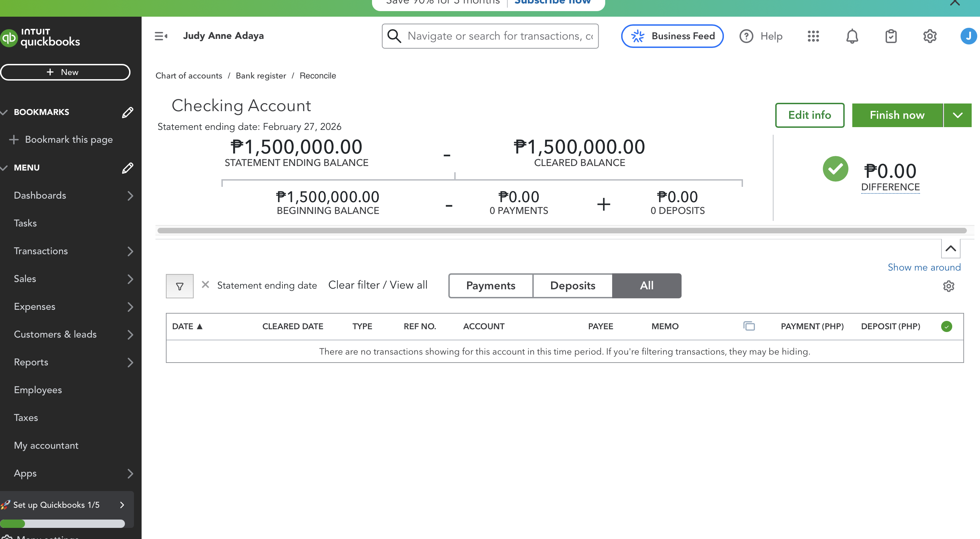Image resolution: width=980 pixels, height=539 pixels.
Task: Open table settings gear icon
Action: (948, 286)
